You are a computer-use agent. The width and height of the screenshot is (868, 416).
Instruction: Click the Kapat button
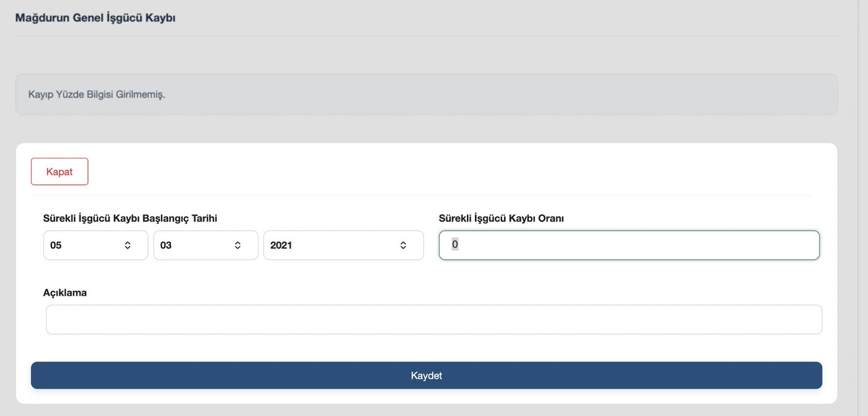click(x=60, y=172)
